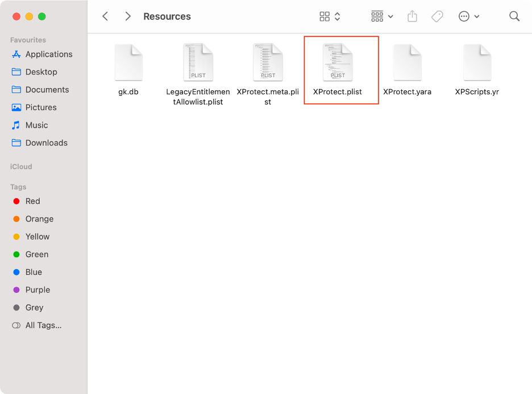
Task: Expand the group-by dropdown chevron
Action: click(390, 16)
